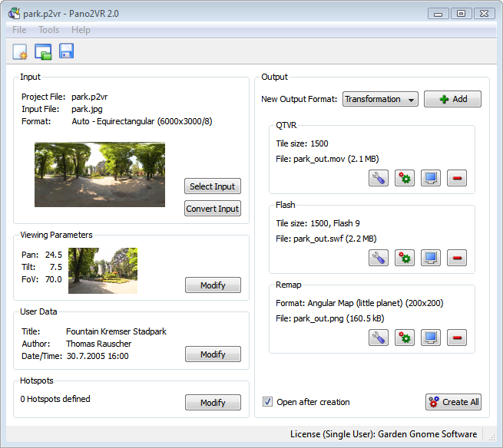
Task: Click the Open Project toolbar icon
Action: (x=43, y=51)
